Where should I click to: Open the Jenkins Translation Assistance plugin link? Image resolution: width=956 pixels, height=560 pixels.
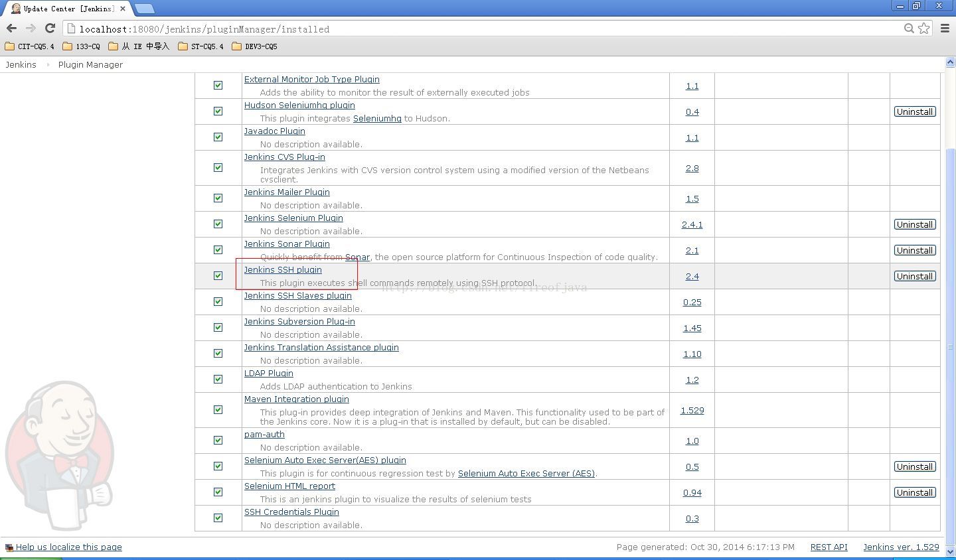321,348
